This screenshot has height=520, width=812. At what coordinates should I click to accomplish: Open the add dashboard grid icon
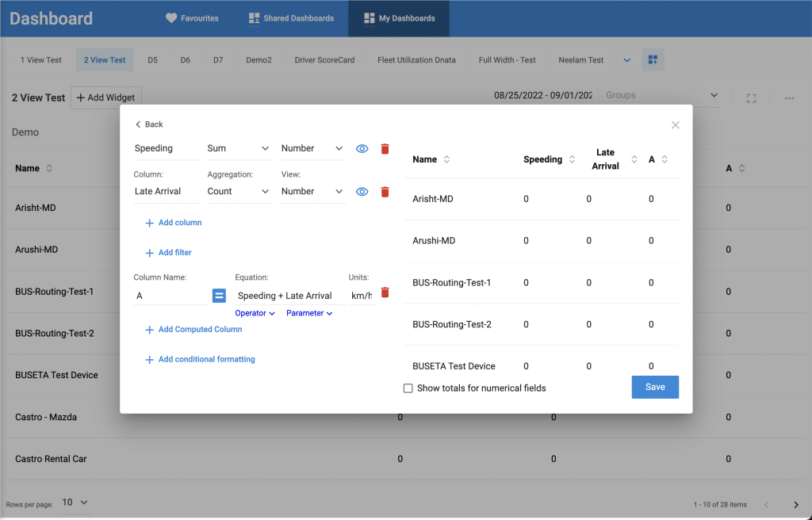653,60
